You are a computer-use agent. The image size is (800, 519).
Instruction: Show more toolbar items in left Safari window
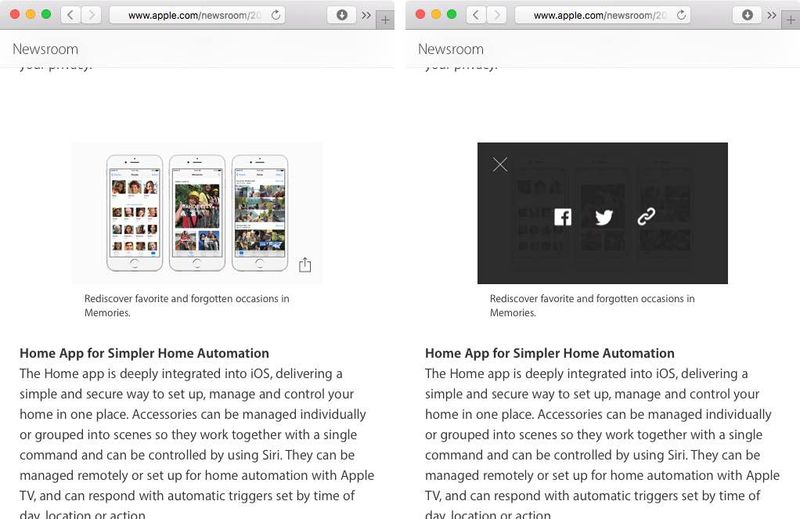pyautogui.click(x=366, y=15)
